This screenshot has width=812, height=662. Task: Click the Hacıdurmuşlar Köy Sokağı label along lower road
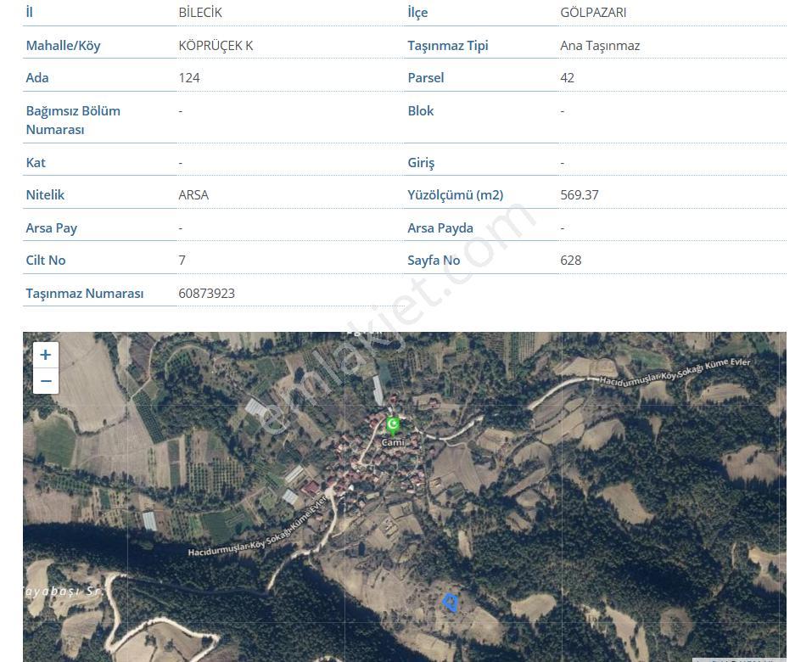pyautogui.click(x=258, y=529)
